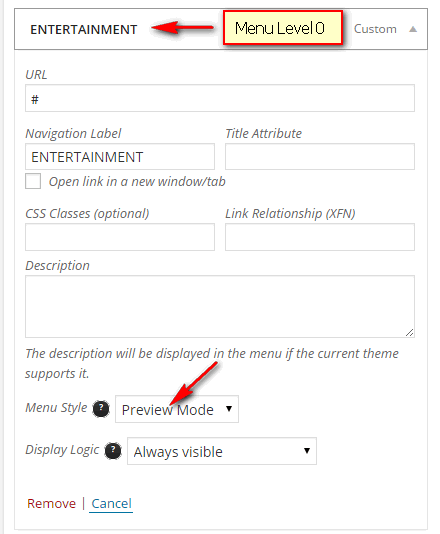This screenshot has height=534, width=440.
Task: Click the Menu Style label text
Action: [56, 408]
